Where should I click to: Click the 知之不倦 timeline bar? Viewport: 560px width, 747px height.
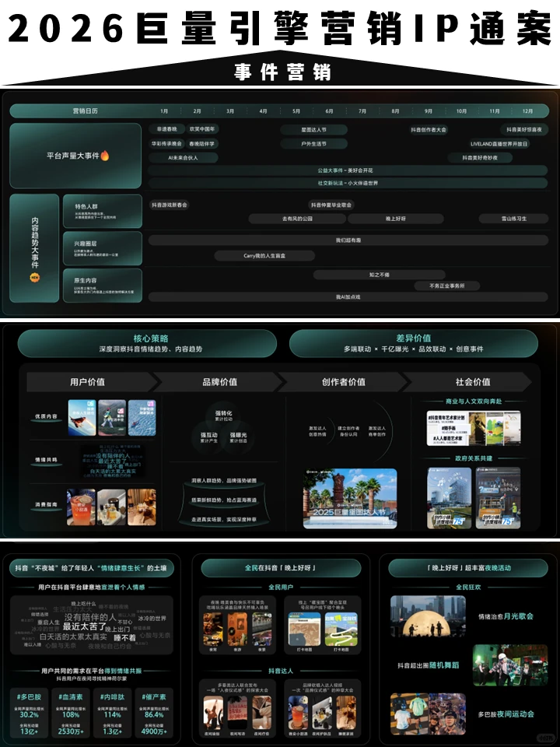click(379, 275)
